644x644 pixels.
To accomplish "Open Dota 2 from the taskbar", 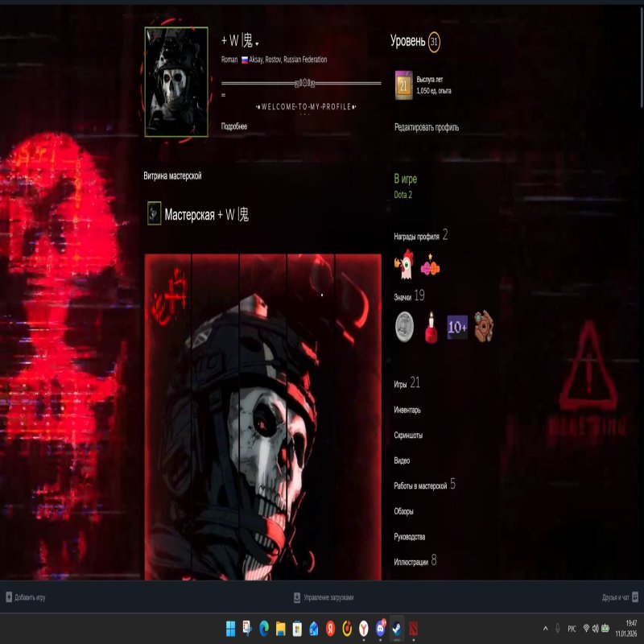I will (x=415, y=628).
